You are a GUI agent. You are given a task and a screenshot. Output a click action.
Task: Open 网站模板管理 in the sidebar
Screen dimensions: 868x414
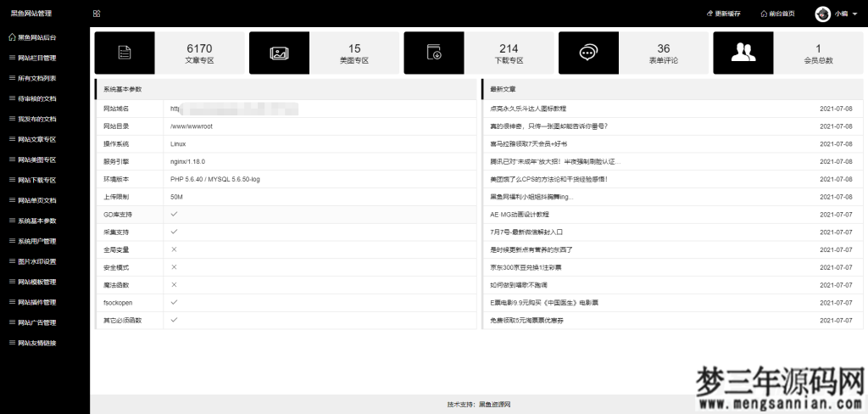[33, 282]
